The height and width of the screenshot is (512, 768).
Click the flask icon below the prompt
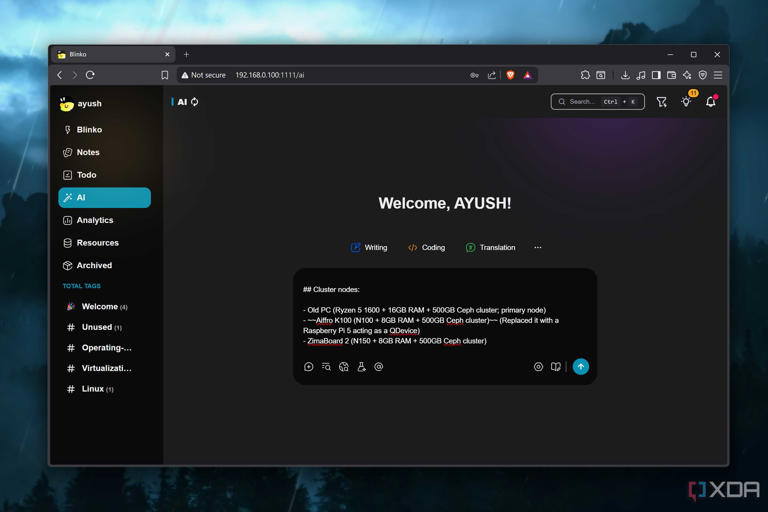[361, 366]
